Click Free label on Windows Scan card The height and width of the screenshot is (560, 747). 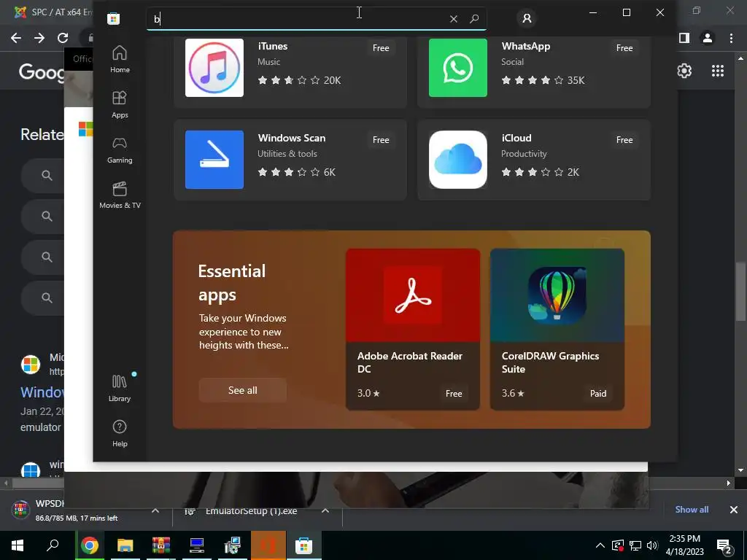[381, 139]
